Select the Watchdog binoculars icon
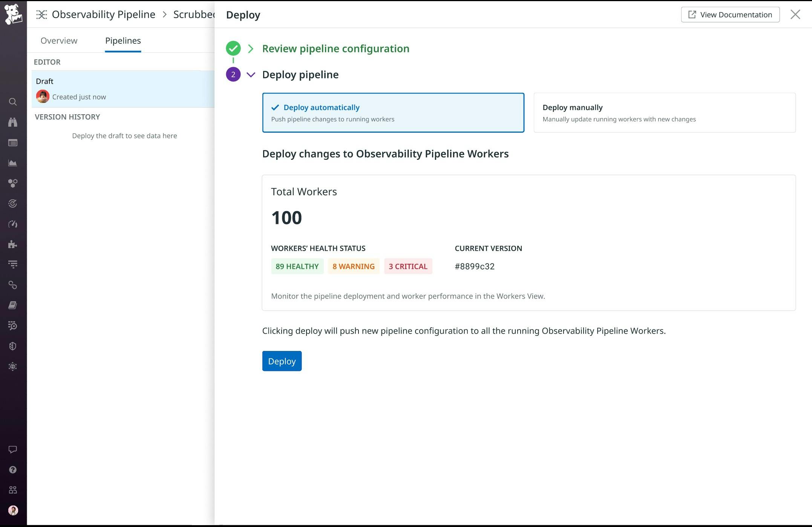The image size is (812, 527). [x=13, y=122]
